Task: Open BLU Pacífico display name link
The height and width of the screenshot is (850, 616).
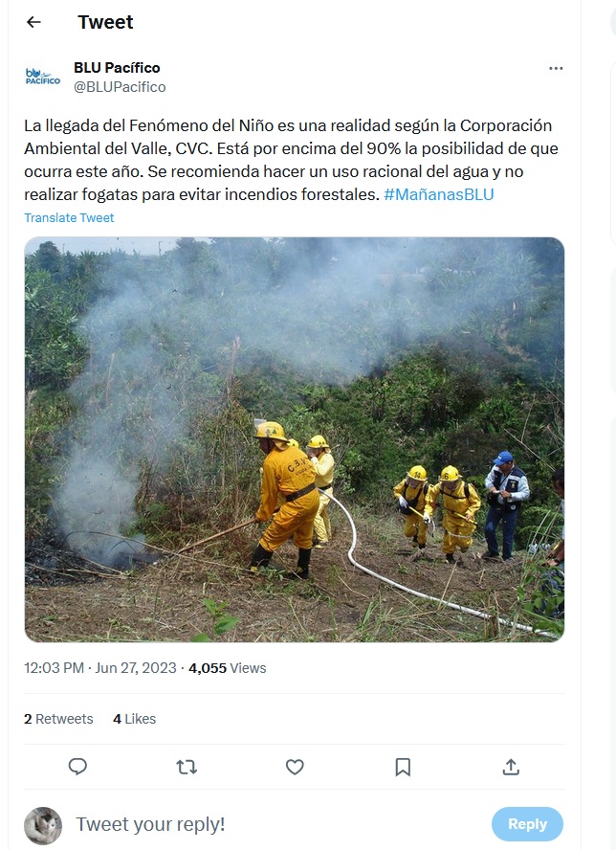Action: coord(117,68)
